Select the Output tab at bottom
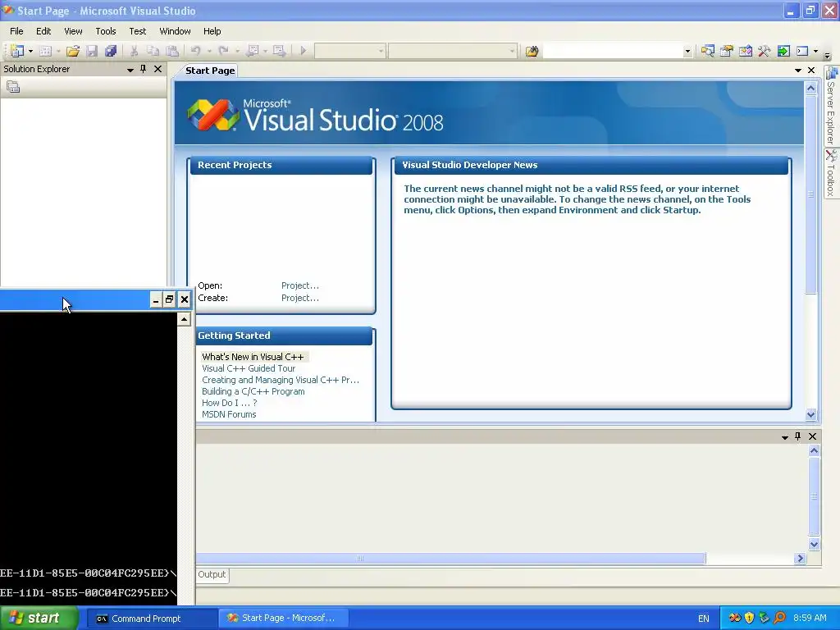The height and width of the screenshot is (630, 840). [x=212, y=574]
